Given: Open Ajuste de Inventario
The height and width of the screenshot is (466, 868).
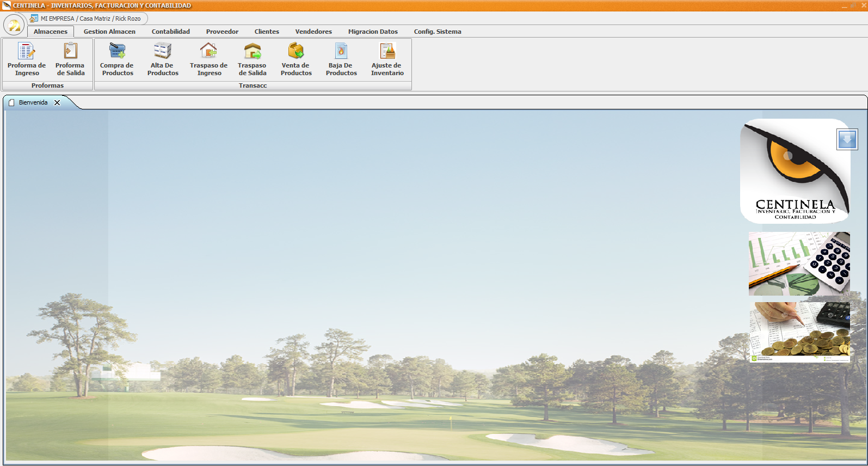Looking at the screenshot, I should click(x=387, y=59).
